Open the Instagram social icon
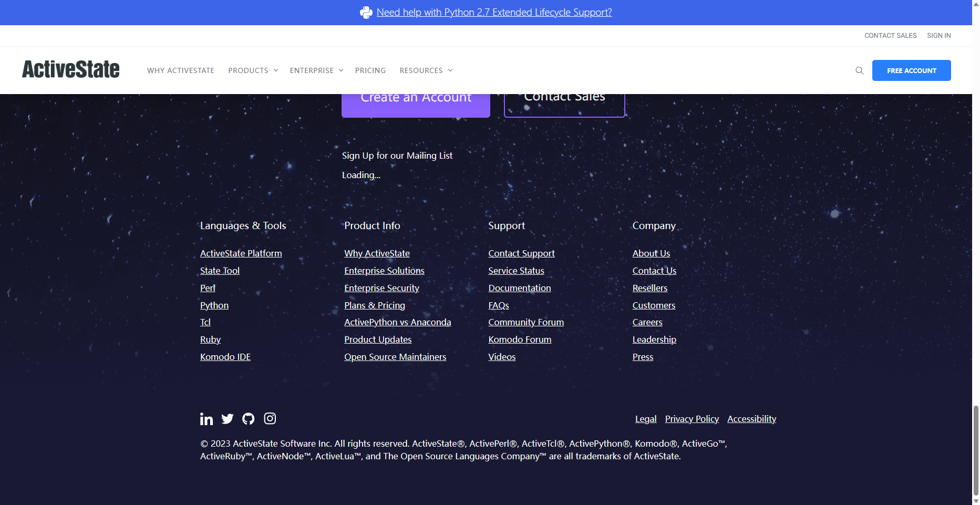 [x=270, y=418]
